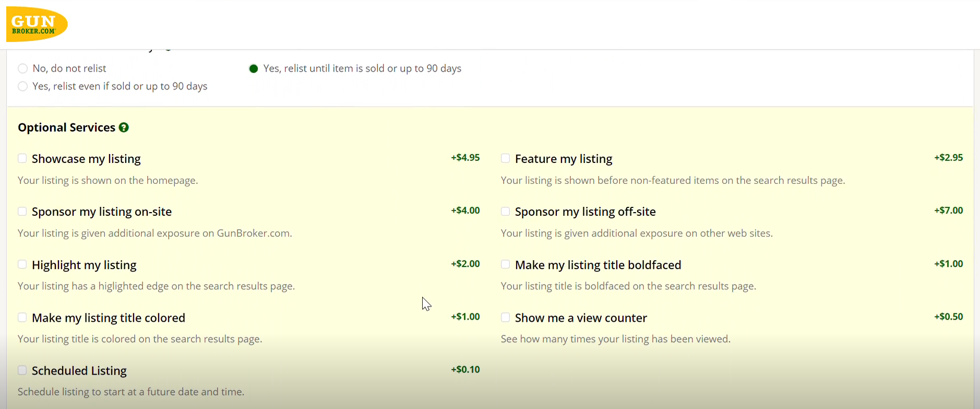Image resolution: width=980 pixels, height=409 pixels.
Task: Check Make my listing title boldfaced
Action: coord(505,264)
